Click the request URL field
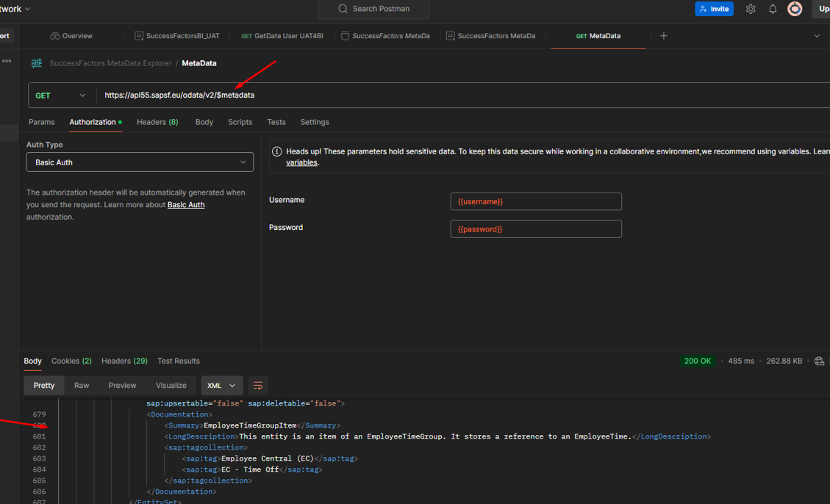Screen dimensions: 830x504 [463, 96]
